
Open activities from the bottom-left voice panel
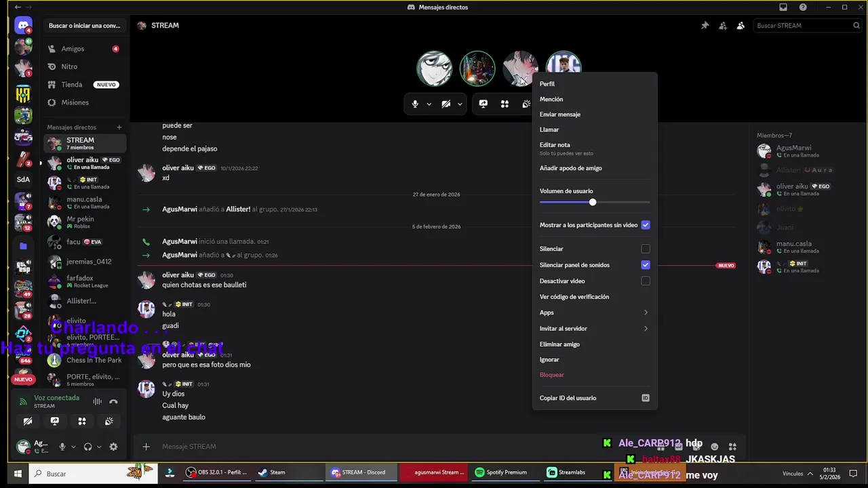(82, 421)
